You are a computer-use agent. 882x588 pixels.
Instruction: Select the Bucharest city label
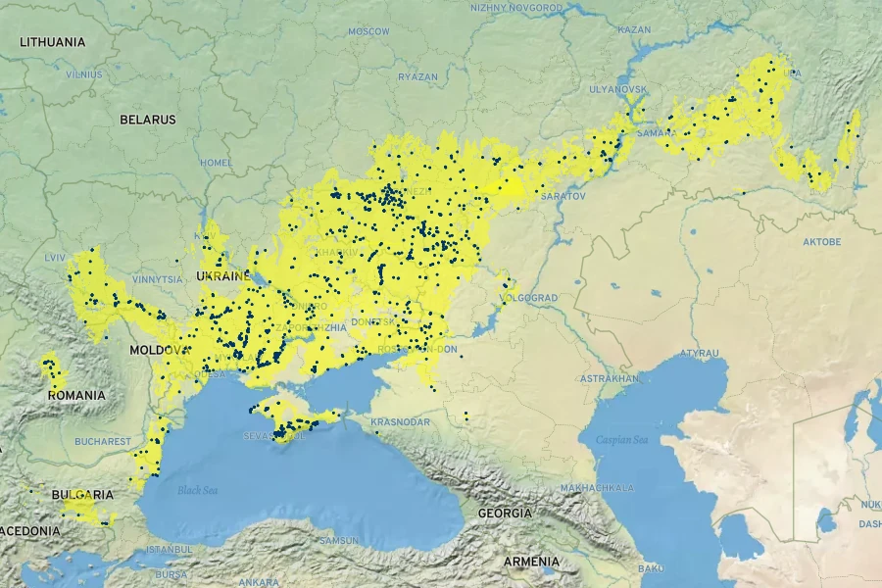(x=102, y=441)
